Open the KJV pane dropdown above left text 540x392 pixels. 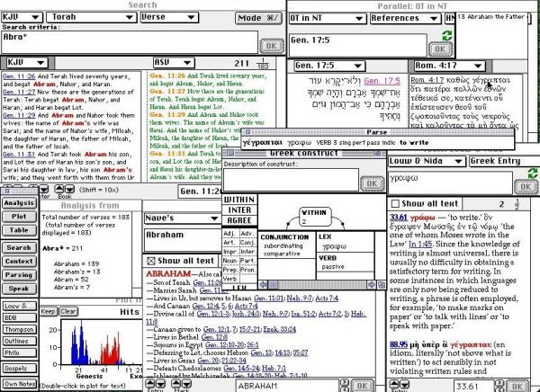27,63
